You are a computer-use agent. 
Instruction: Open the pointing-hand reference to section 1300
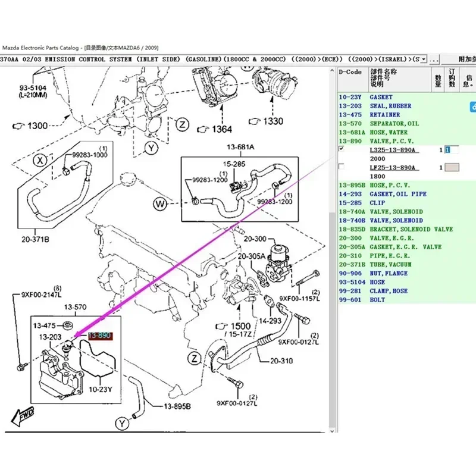coord(30,126)
